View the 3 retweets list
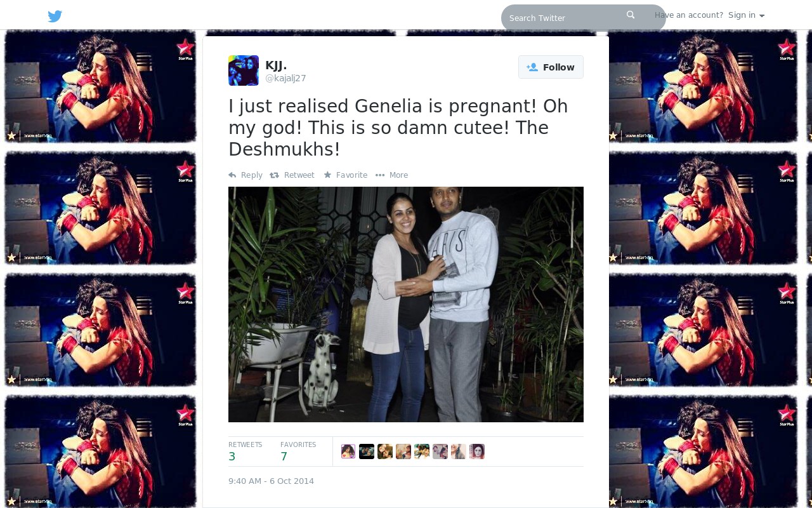The width and height of the screenshot is (812, 508). [245, 451]
